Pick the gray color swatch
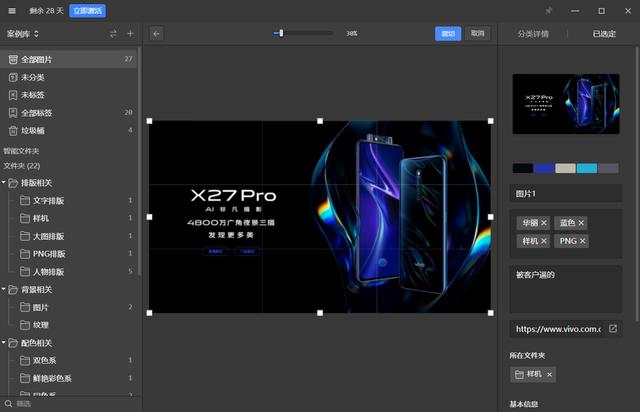This screenshot has height=412, width=640. point(608,168)
